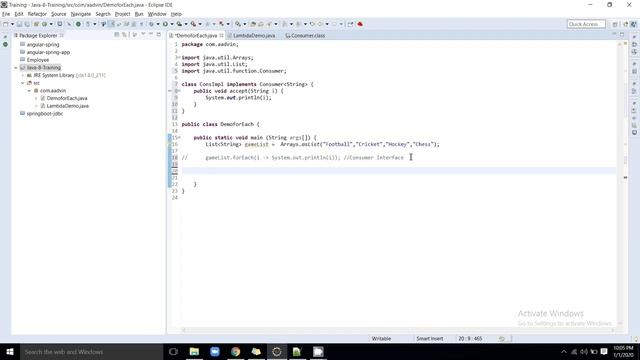Open the Project menu
640x360 pixels.
(122, 14)
